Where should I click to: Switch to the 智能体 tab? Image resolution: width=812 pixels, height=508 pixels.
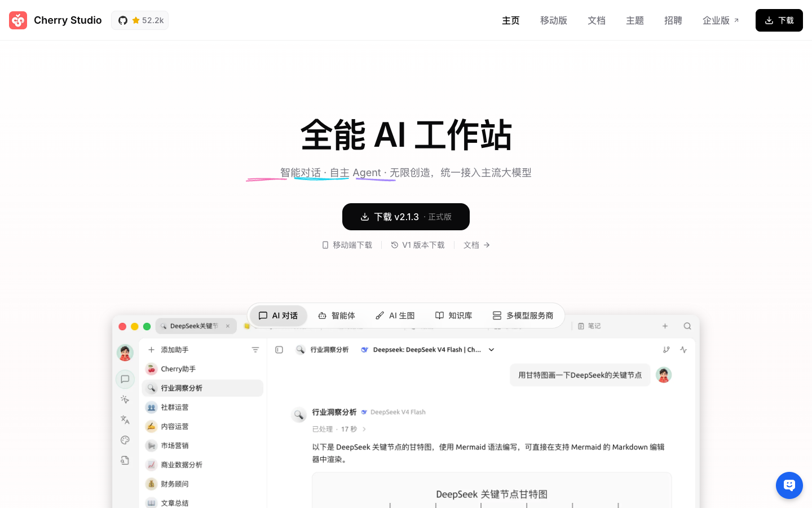click(x=337, y=316)
